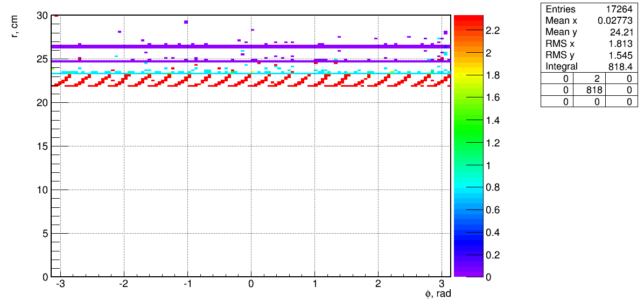Click the y-axis label 30

43,16
